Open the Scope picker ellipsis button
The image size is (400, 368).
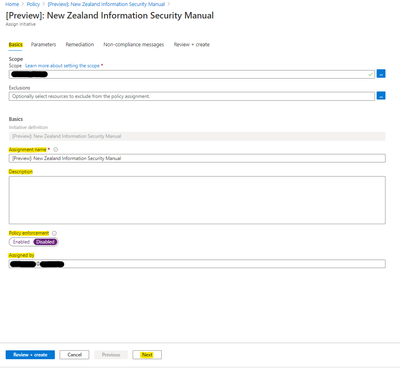381,74
